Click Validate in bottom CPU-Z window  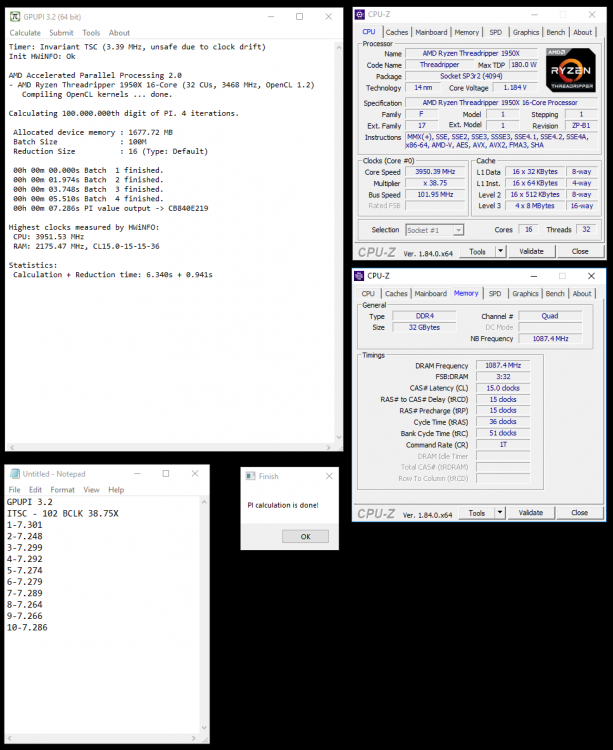(531, 513)
